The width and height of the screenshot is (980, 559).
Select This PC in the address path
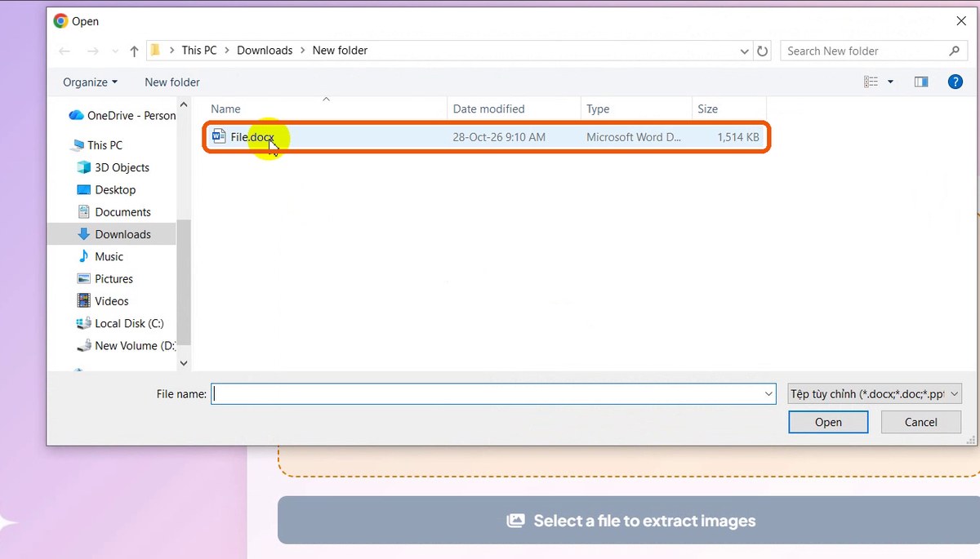(x=199, y=50)
